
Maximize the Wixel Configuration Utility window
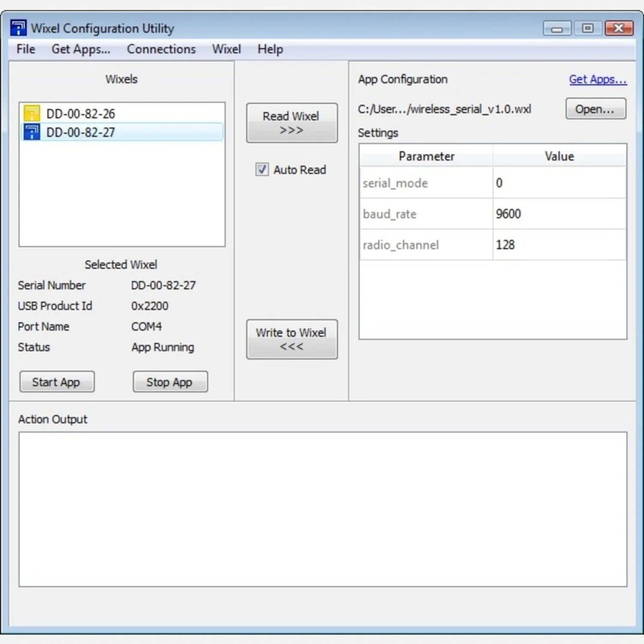pos(587,29)
